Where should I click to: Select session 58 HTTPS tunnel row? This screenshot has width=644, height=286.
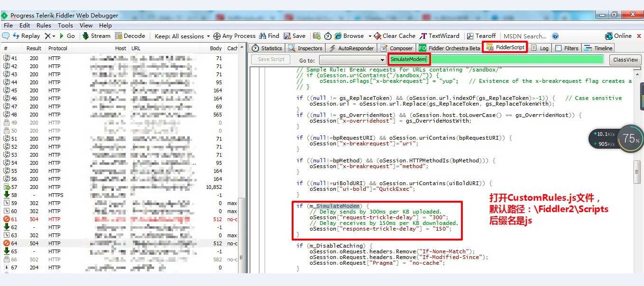coord(119,195)
